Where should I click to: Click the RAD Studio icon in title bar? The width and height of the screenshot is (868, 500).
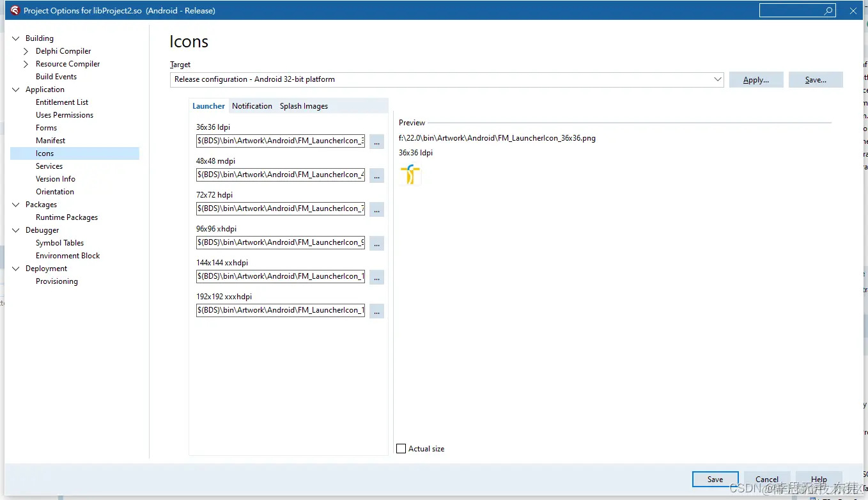[15, 11]
